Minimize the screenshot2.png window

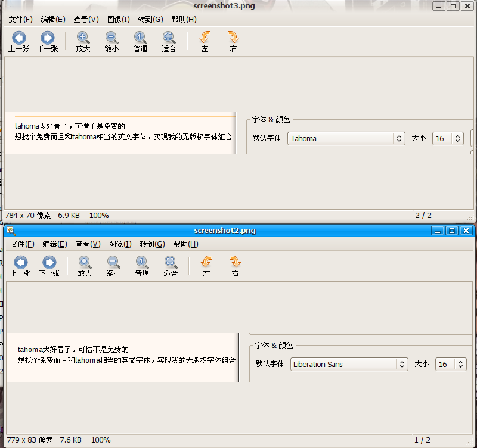pyautogui.click(x=438, y=231)
